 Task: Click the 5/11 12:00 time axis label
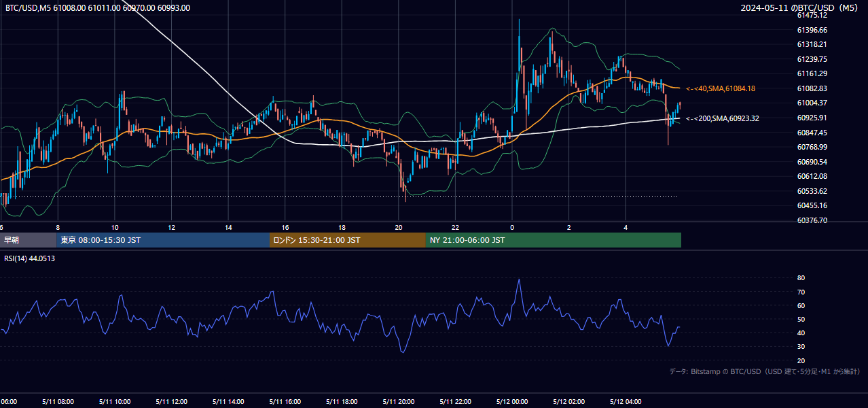coord(171,401)
